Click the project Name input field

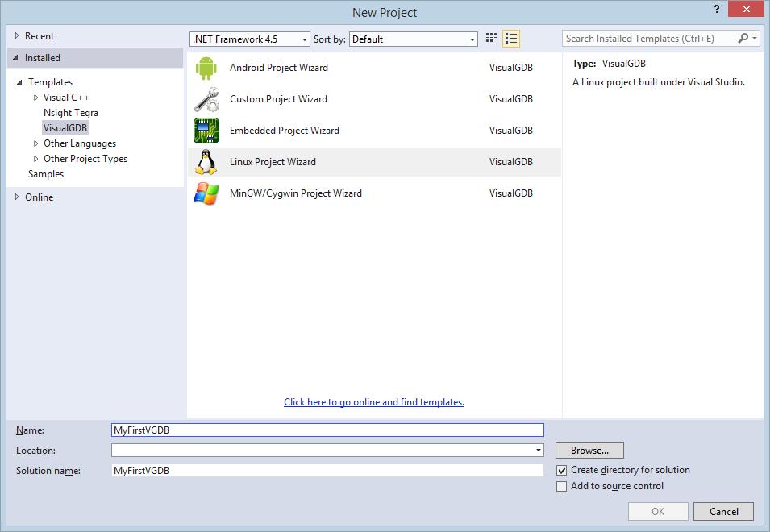point(327,430)
